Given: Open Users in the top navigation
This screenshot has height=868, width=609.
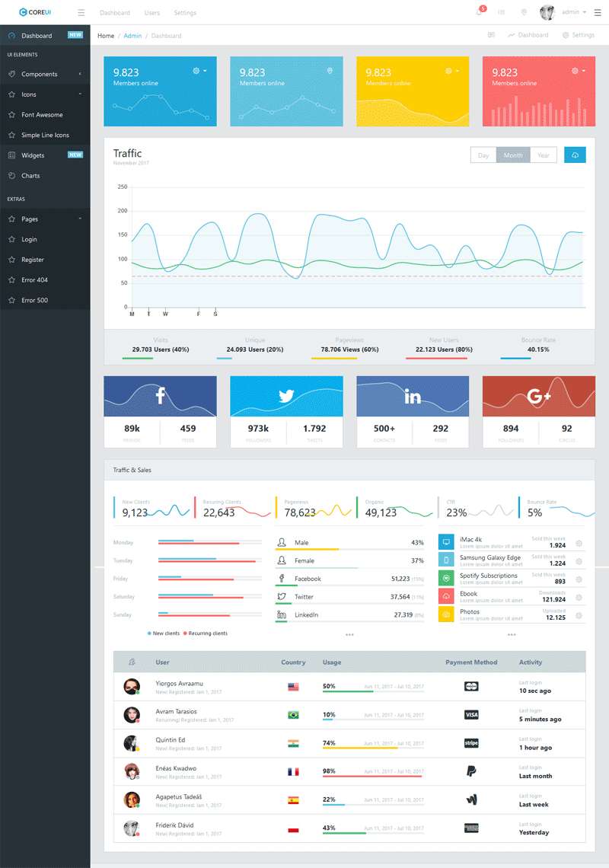Looking at the screenshot, I should [152, 13].
